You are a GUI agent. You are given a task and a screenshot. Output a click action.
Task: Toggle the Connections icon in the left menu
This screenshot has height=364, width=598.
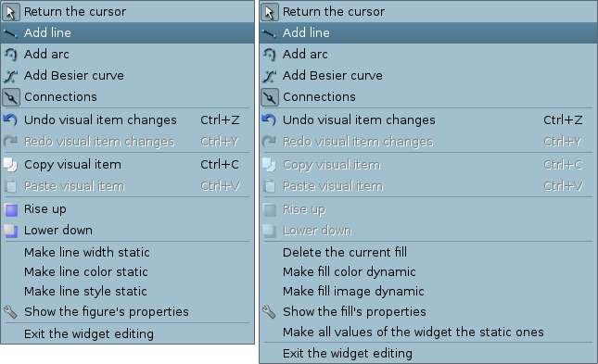click(11, 97)
